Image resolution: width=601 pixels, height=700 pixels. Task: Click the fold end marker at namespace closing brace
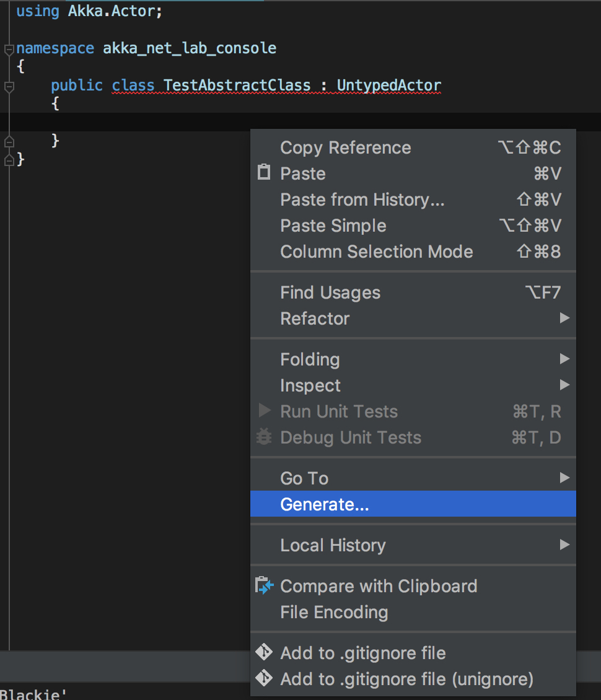pos(9,160)
